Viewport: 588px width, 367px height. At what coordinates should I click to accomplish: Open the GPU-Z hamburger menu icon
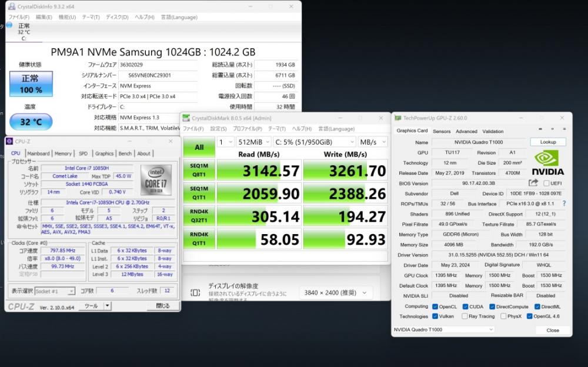click(564, 129)
